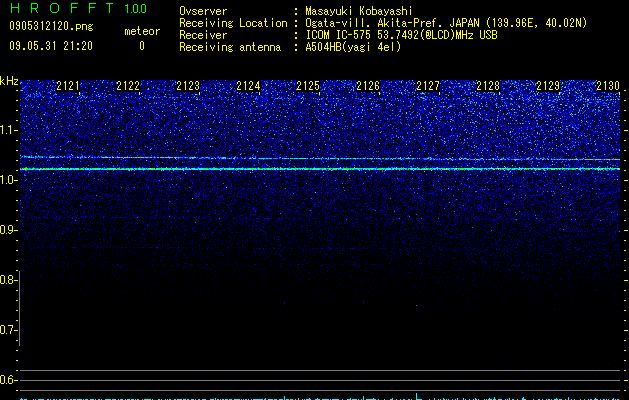Select the observer name Masayuki Kobayashi
The image size is (629, 400).
(359, 11)
